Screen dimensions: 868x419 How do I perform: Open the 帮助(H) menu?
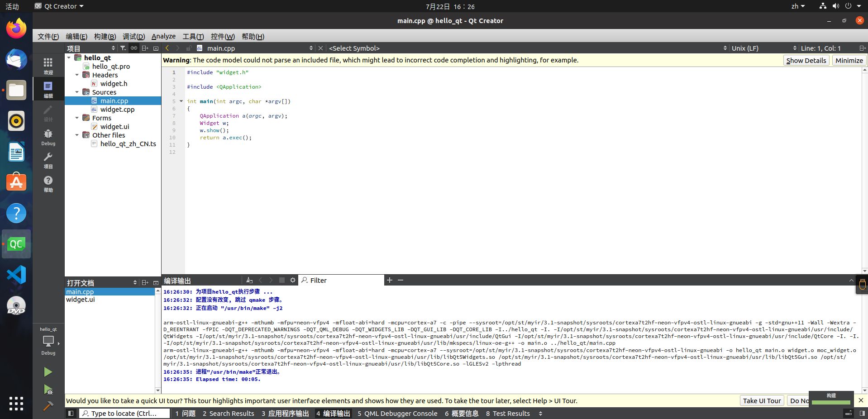pyautogui.click(x=253, y=36)
